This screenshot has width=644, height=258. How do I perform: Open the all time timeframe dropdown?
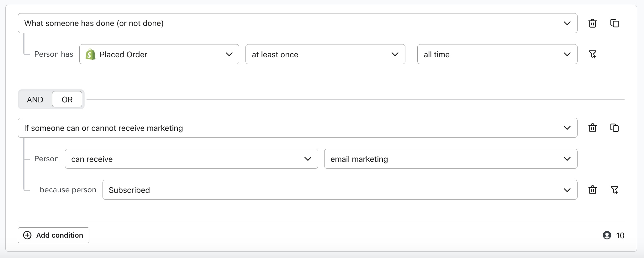tap(567, 54)
